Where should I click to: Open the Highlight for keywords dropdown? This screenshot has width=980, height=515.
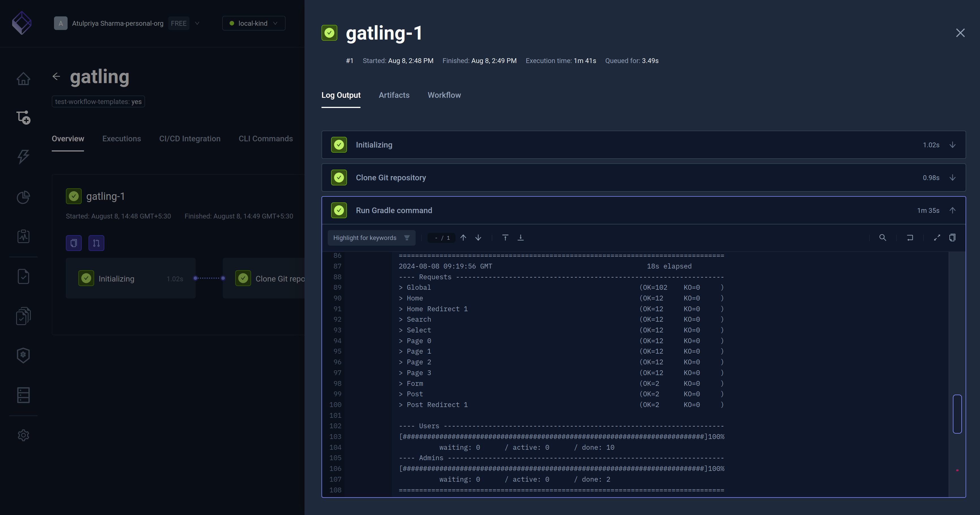(x=371, y=237)
